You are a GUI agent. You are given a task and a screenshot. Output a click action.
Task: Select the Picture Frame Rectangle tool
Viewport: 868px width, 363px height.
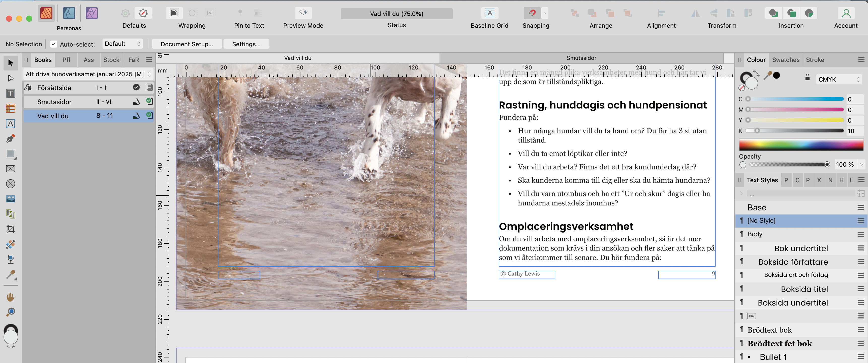click(x=10, y=169)
